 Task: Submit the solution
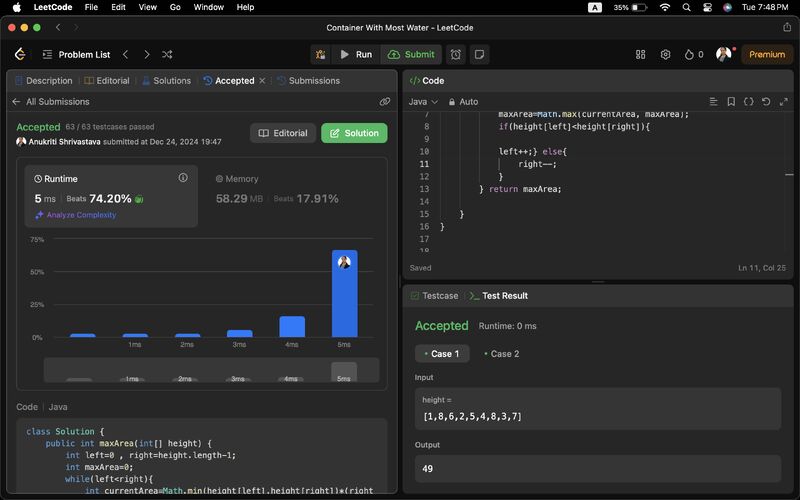[x=411, y=54]
